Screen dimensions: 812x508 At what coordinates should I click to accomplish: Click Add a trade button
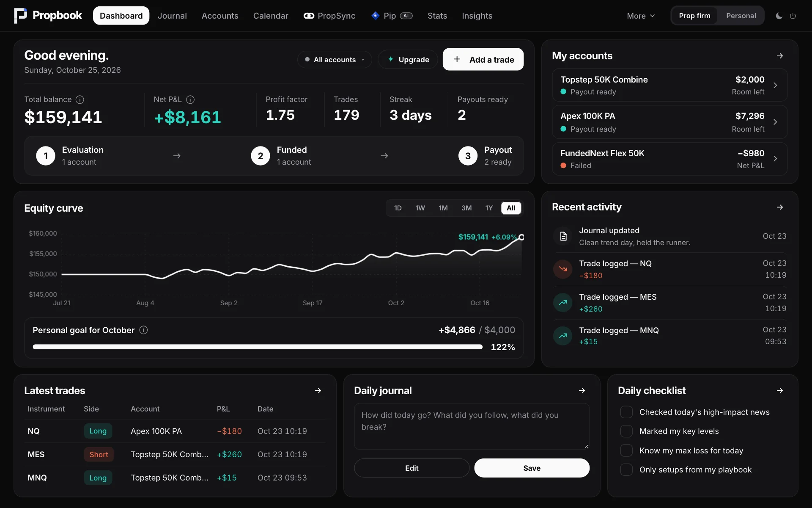tap(483, 59)
